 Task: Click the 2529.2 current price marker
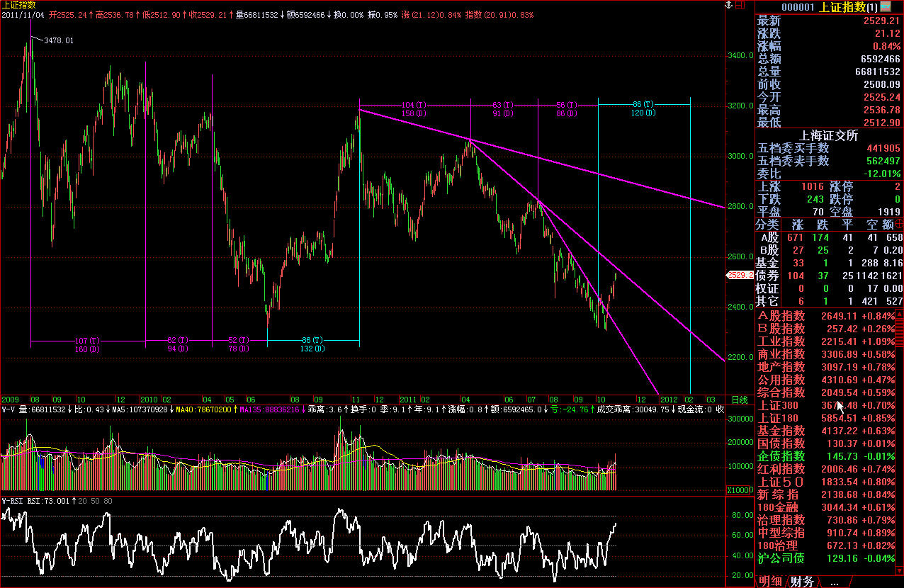(740, 275)
